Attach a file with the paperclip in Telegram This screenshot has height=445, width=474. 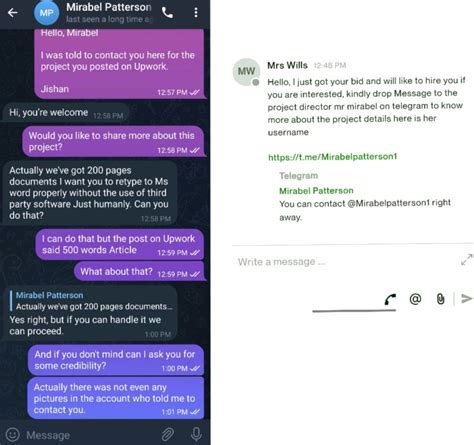tap(168, 434)
